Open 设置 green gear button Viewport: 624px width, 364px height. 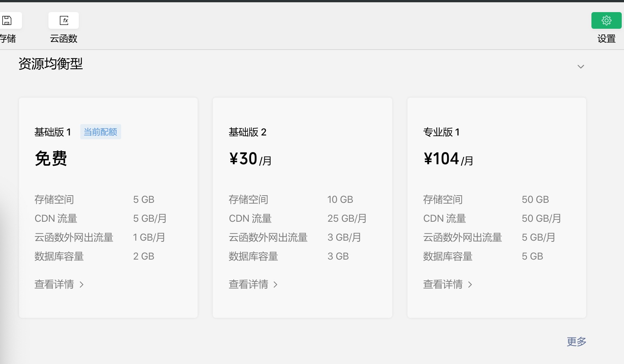point(606,20)
